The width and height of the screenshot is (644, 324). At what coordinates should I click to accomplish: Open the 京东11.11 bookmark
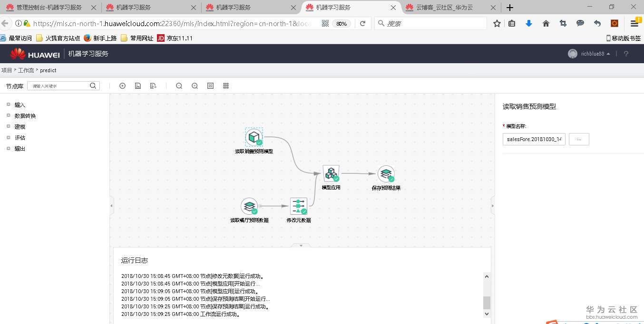[175, 38]
